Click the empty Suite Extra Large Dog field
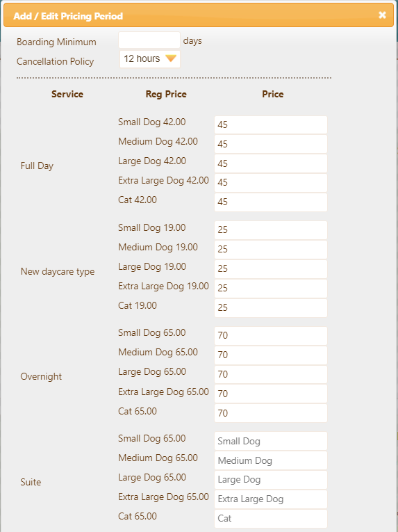Screen dimensions: 398x532 [271, 499]
